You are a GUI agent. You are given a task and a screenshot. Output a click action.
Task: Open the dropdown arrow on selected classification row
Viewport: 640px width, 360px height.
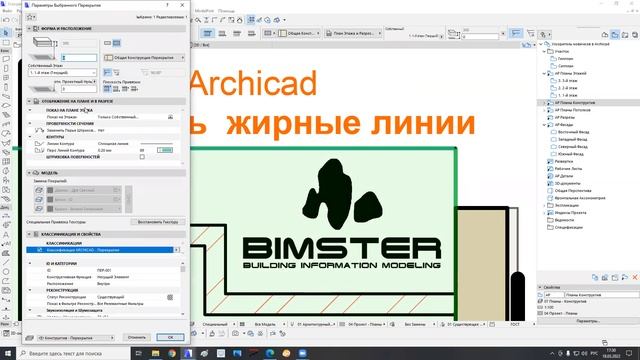[x=177, y=250]
